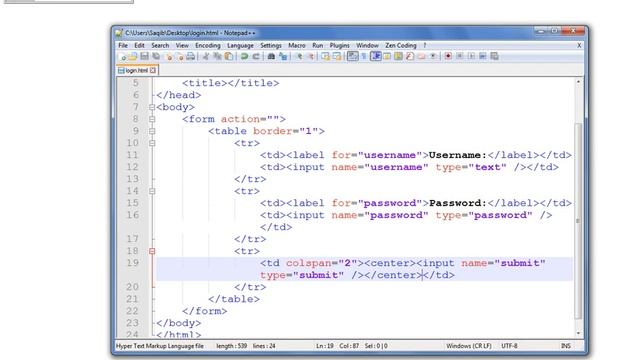The width and height of the screenshot is (640, 360).
Task: Click the Zoom In toolbar icon
Action: point(299,56)
